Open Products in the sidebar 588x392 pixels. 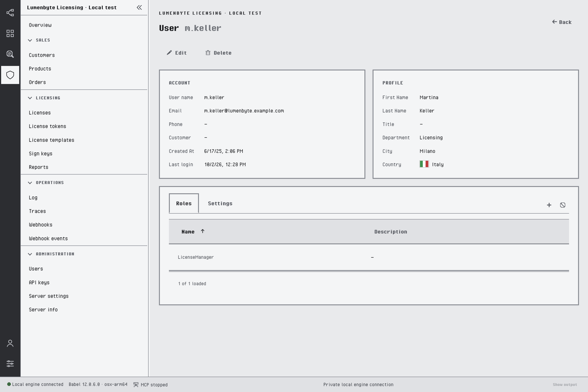pos(40,68)
